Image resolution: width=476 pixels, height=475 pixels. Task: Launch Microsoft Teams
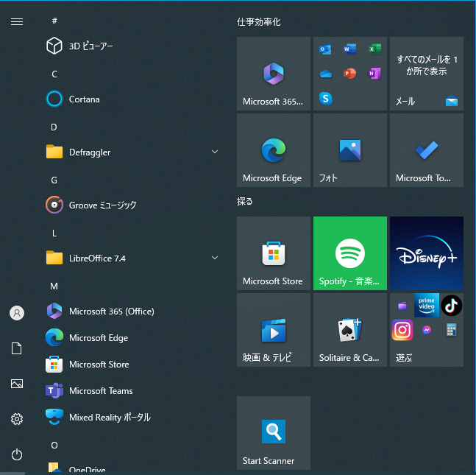[131, 390]
